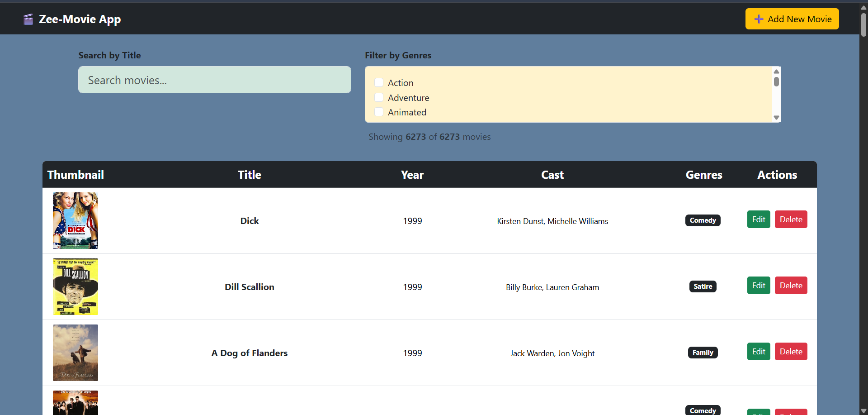The height and width of the screenshot is (415, 868).
Task: Select the A Dog of Flanders poster
Action: coord(75,353)
